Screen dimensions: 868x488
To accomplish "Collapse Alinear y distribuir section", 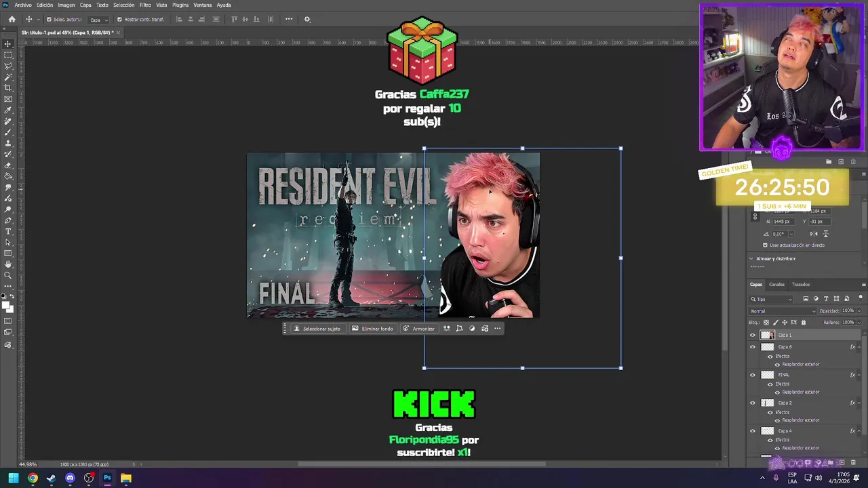I will (x=751, y=258).
